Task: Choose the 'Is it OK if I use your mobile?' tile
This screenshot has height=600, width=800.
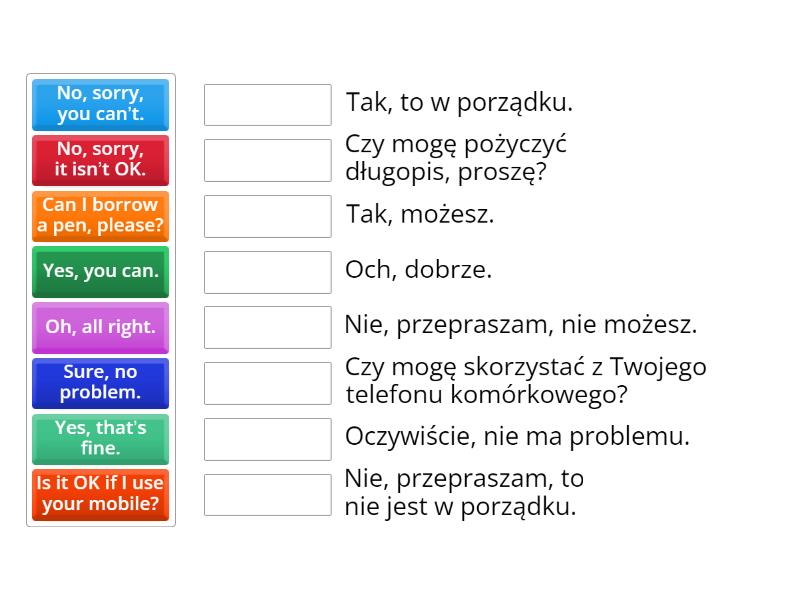Action: point(101,495)
